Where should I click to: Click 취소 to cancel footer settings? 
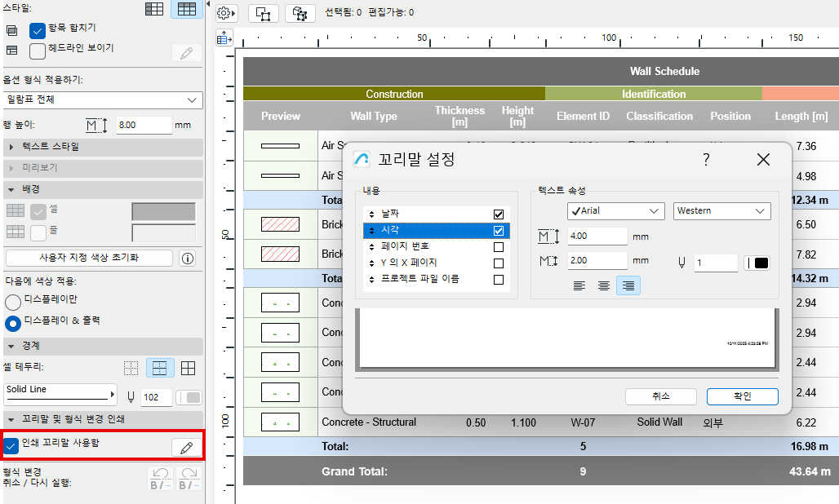661,396
